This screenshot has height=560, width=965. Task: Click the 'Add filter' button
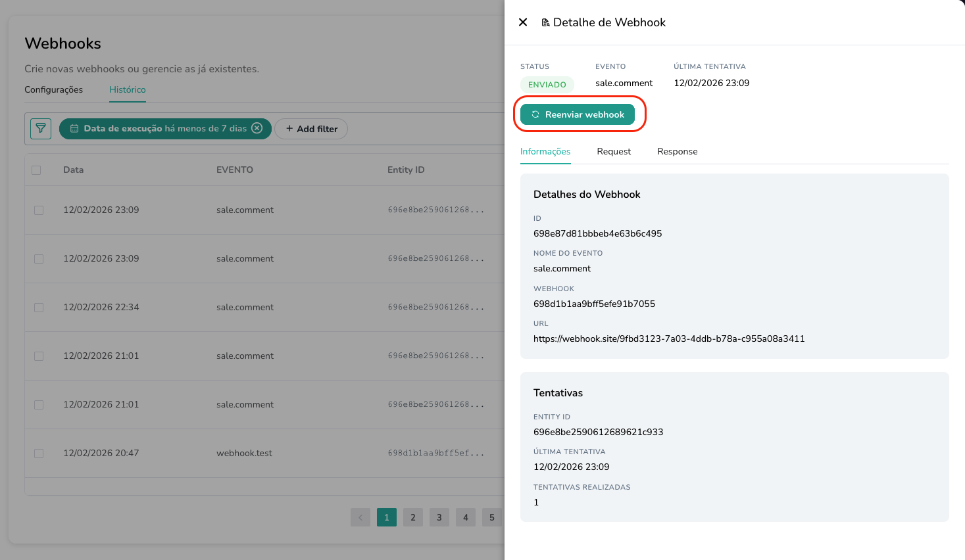(x=310, y=129)
